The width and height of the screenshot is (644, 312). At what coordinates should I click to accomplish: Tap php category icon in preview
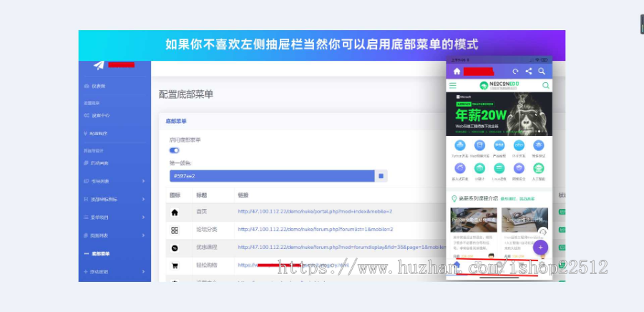tap(519, 145)
